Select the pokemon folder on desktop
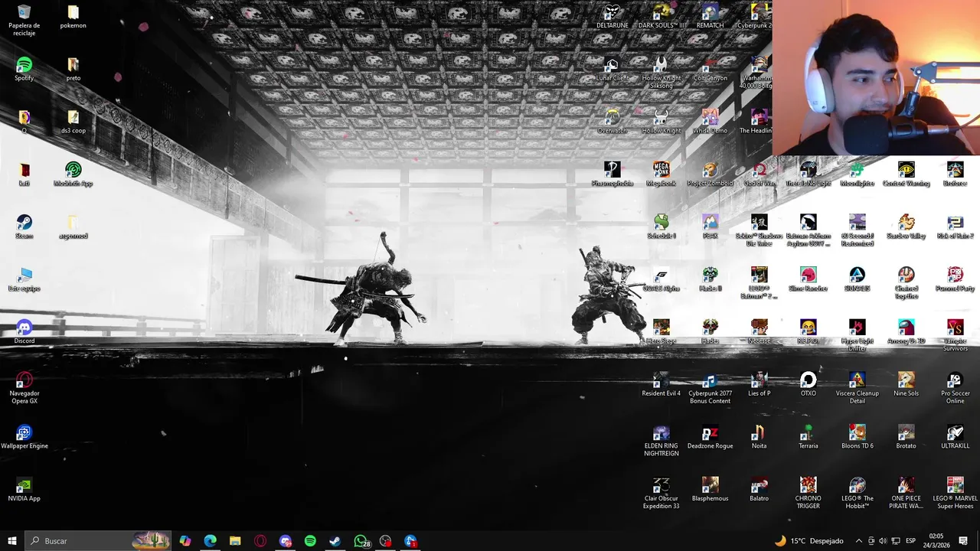 pos(73,18)
